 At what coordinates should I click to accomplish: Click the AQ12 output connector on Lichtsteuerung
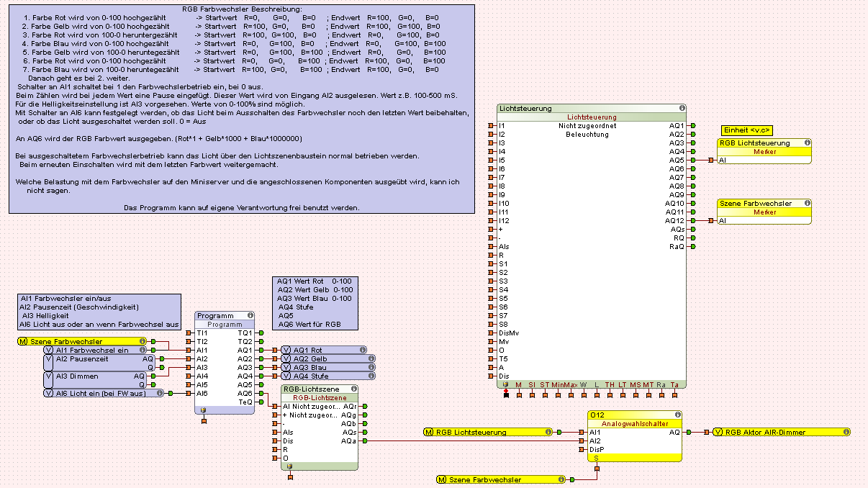point(692,220)
